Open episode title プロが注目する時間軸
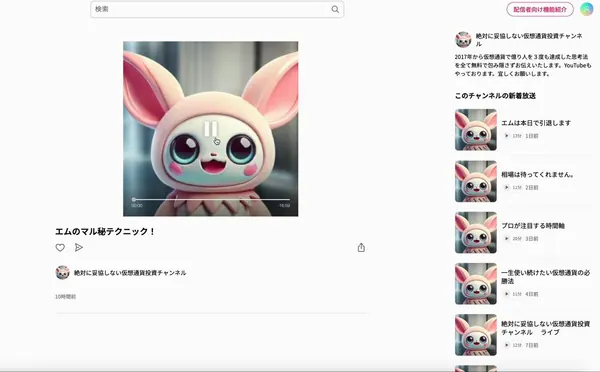Viewport: 600px width, 372px height. 533,226
